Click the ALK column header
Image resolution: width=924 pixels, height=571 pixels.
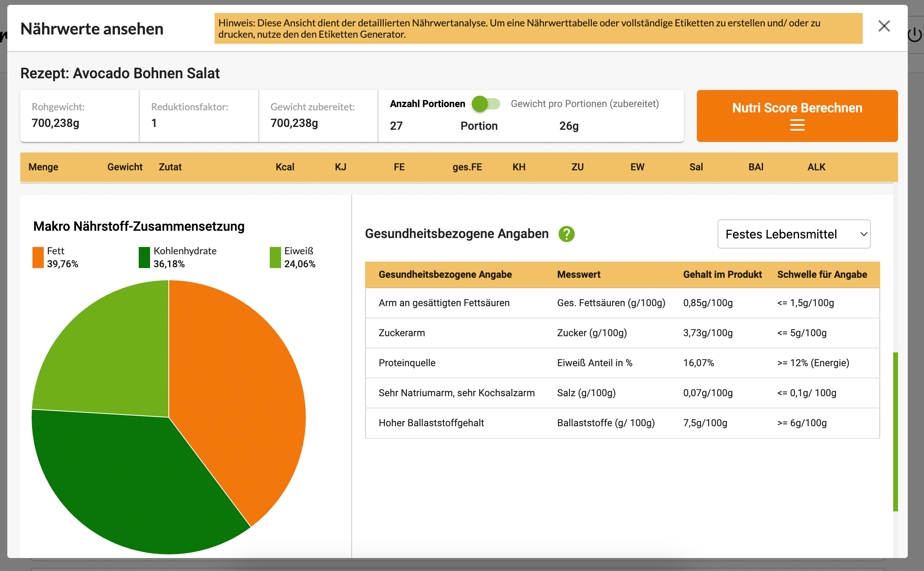(816, 167)
